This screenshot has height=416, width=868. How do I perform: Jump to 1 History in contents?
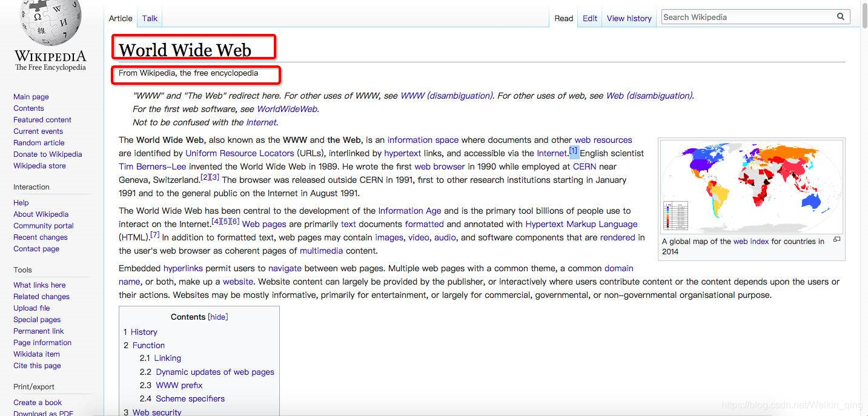click(x=140, y=332)
